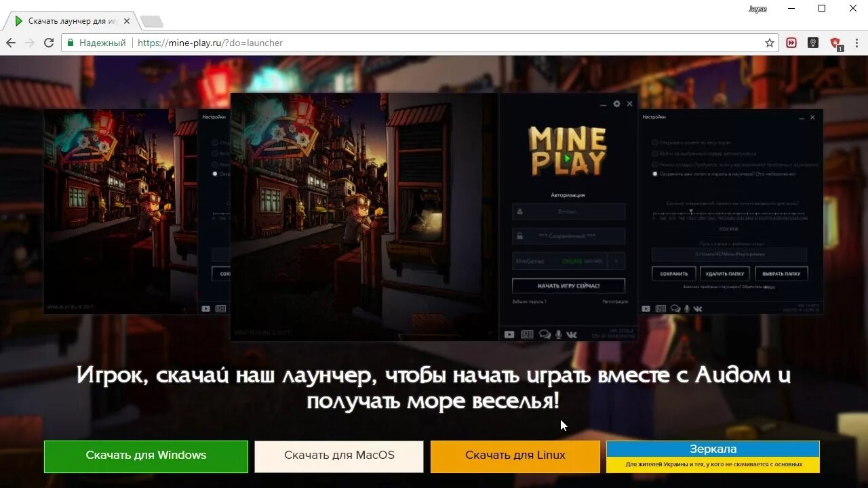This screenshot has width=868, height=488.
Task: Click microphone icon in center launcher footer
Action: (559, 334)
